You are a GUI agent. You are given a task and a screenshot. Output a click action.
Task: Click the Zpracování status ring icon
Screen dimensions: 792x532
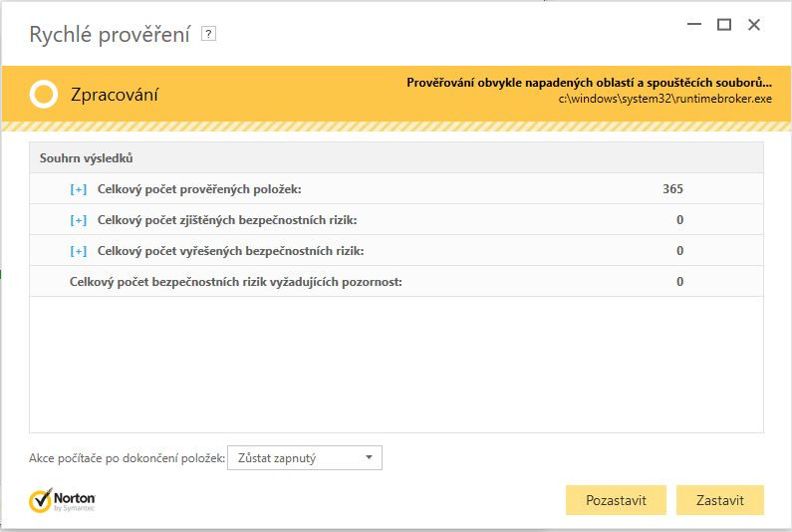[x=44, y=94]
